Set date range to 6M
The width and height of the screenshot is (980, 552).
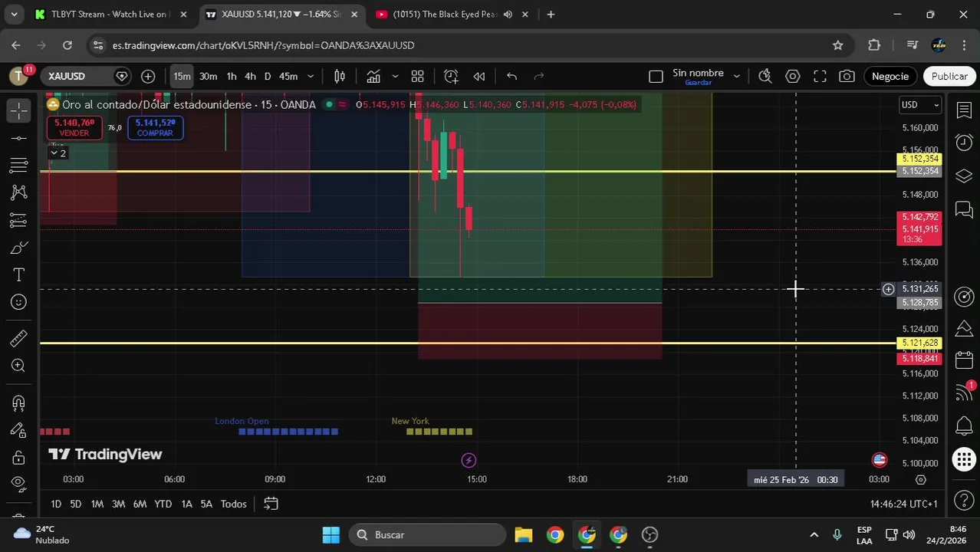click(140, 504)
